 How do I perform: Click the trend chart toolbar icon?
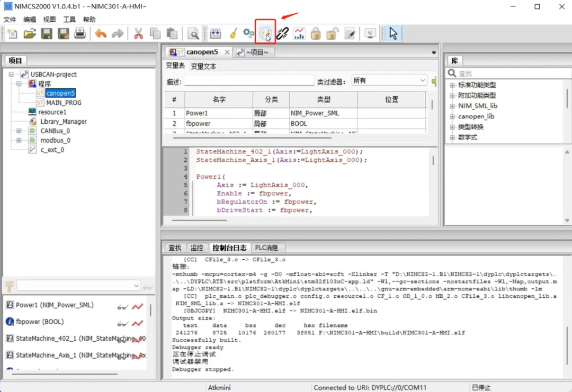point(299,33)
